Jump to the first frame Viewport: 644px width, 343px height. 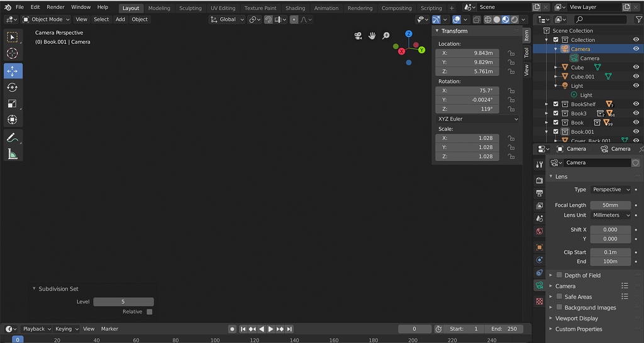point(243,329)
